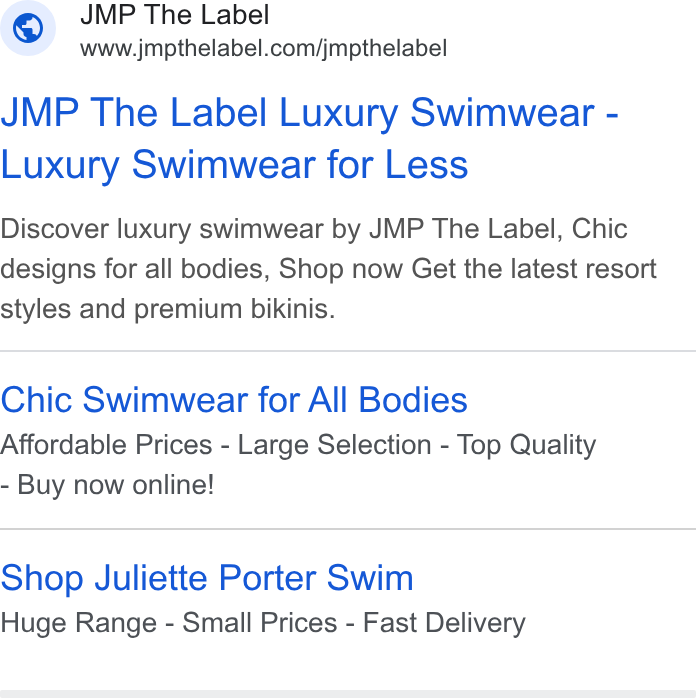Click the Top Quality text in sitelink description
Image resolution: width=696 pixels, height=698 pixels.
click(x=526, y=445)
